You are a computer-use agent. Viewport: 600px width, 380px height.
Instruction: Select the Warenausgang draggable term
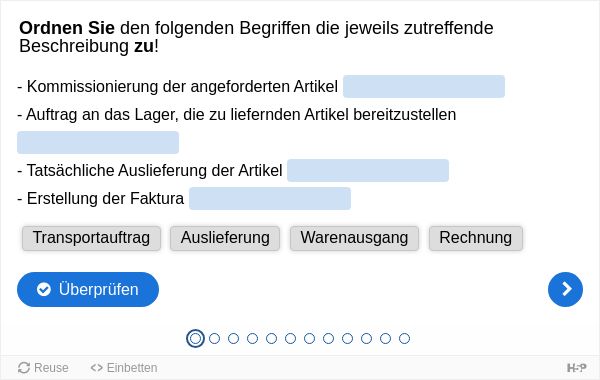coord(354,238)
